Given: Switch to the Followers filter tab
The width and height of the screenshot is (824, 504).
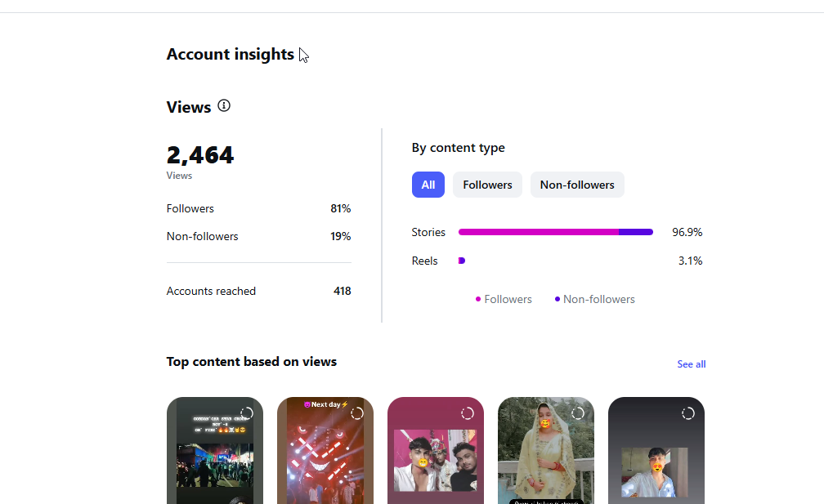Looking at the screenshot, I should click(x=487, y=185).
